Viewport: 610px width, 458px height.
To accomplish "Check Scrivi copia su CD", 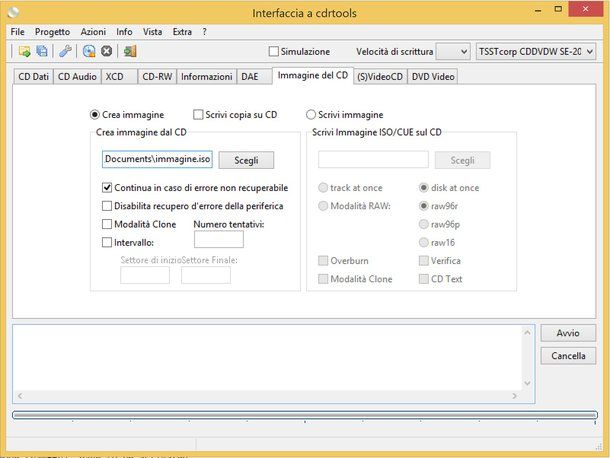I will coord(198,115).
